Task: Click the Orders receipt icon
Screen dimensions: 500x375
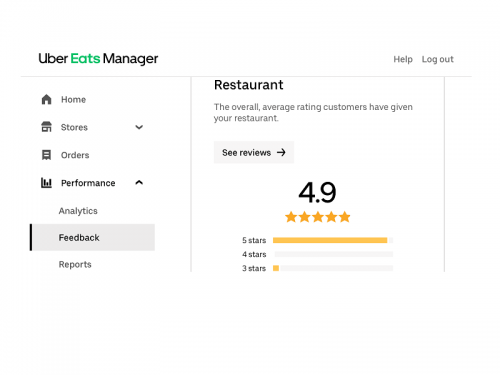Action: (x=46, y=155)
